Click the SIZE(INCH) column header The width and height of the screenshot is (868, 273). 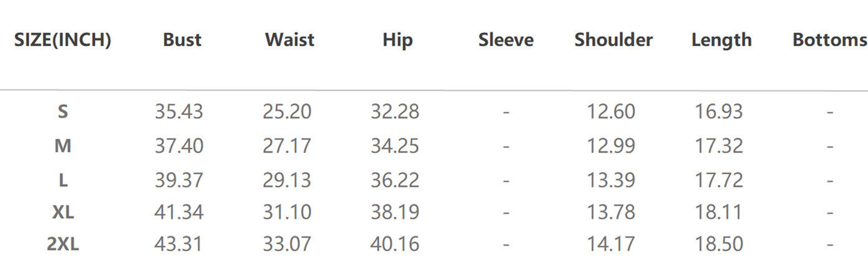(62, 41)
